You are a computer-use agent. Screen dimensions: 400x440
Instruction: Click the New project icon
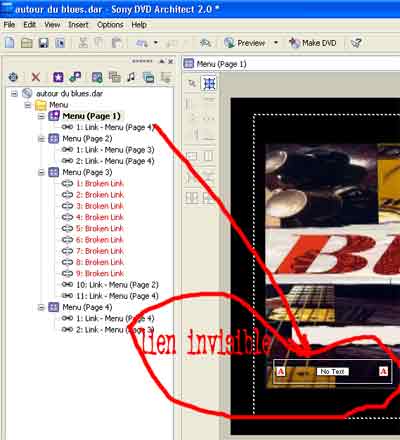10,43
